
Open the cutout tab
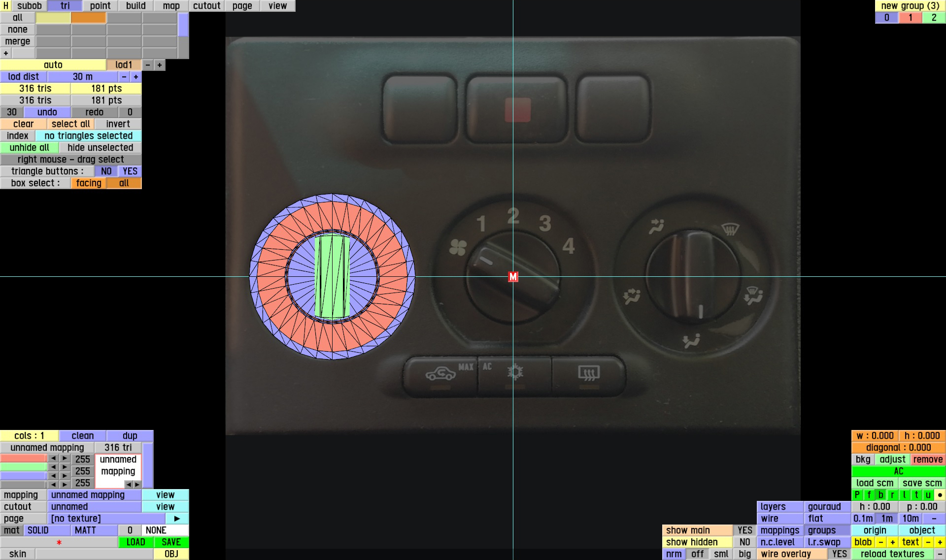(x=206, y=6)
